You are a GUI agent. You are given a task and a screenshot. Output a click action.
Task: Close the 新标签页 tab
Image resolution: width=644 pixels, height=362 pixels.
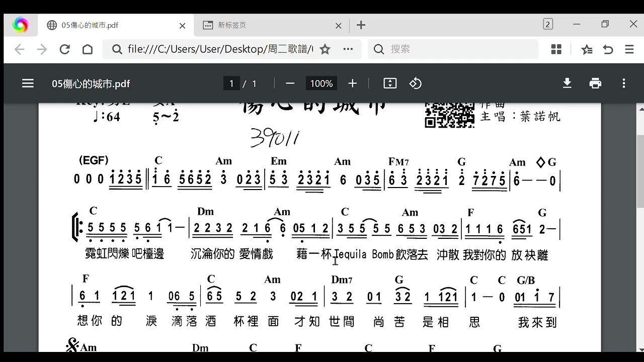click(x=339, y=26)
